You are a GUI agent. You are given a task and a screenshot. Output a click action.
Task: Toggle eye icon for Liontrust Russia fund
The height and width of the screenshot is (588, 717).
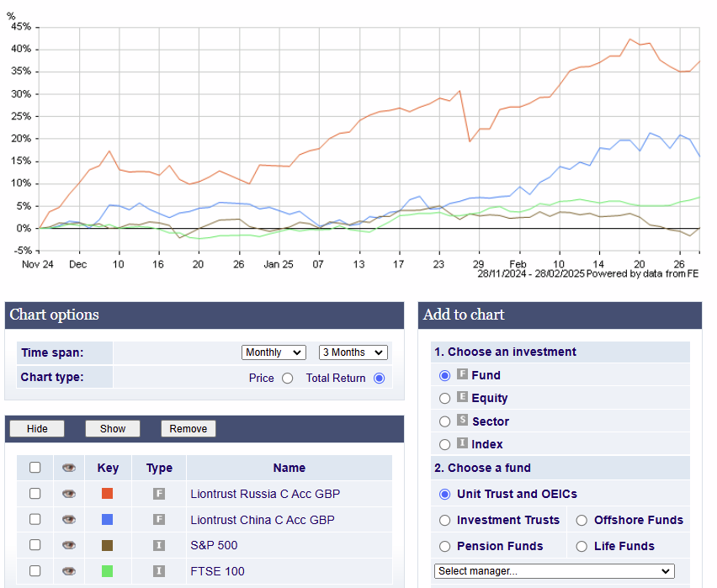tap(69, 494)
